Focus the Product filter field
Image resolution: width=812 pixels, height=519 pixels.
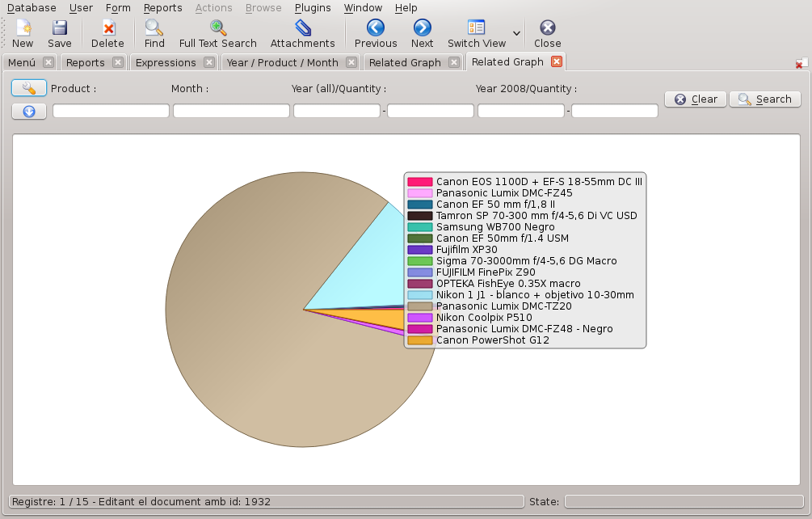click(x=111, y=111)
